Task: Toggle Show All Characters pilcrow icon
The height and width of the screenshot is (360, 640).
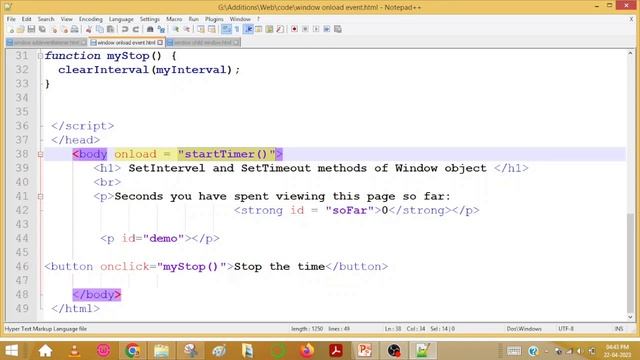Action: click(237, 29)
